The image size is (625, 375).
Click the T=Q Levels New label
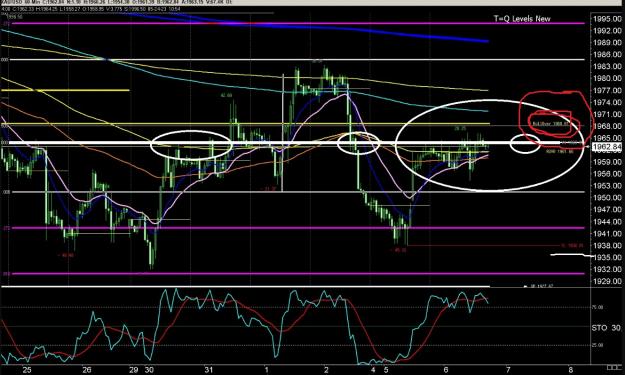click(x=522, y=19)
